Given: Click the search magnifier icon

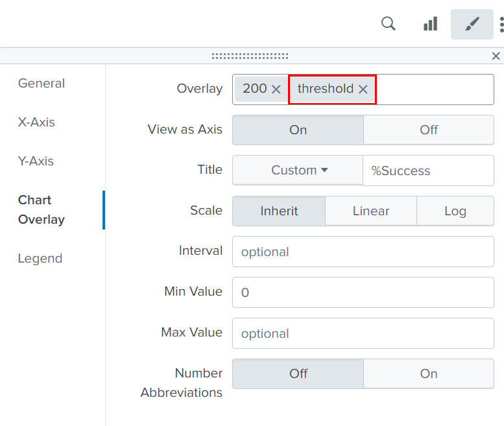Looking at the screenshot, I should coord(388,24).
